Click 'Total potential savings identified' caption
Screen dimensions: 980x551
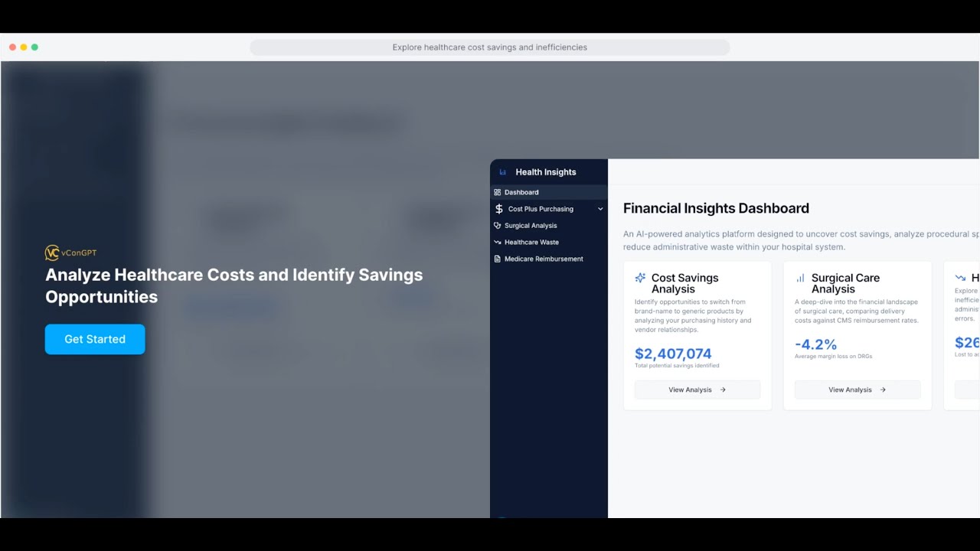[x=677, y=366]
